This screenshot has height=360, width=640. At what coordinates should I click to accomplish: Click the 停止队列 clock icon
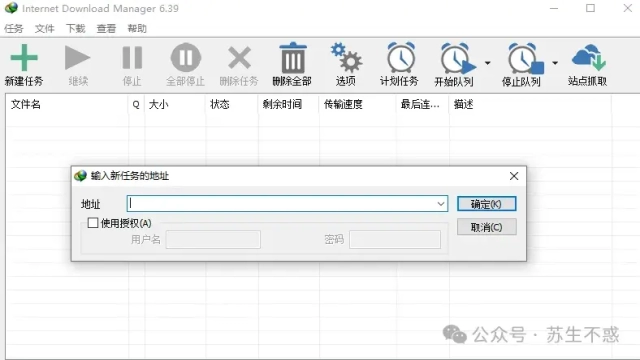click(x=526, y=58)
